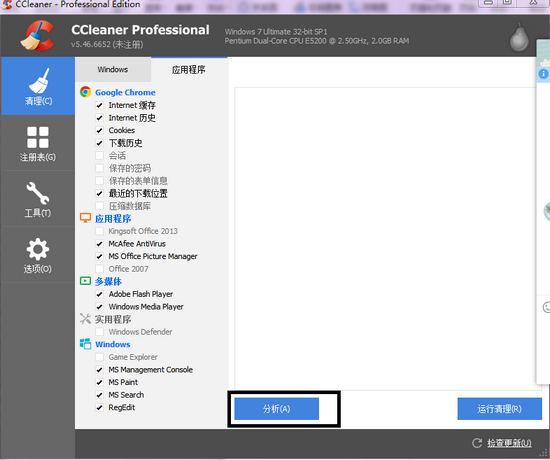Click the Windows flag section icon
Viewport: 550px width, 460px height.
(x=85, y=344)
